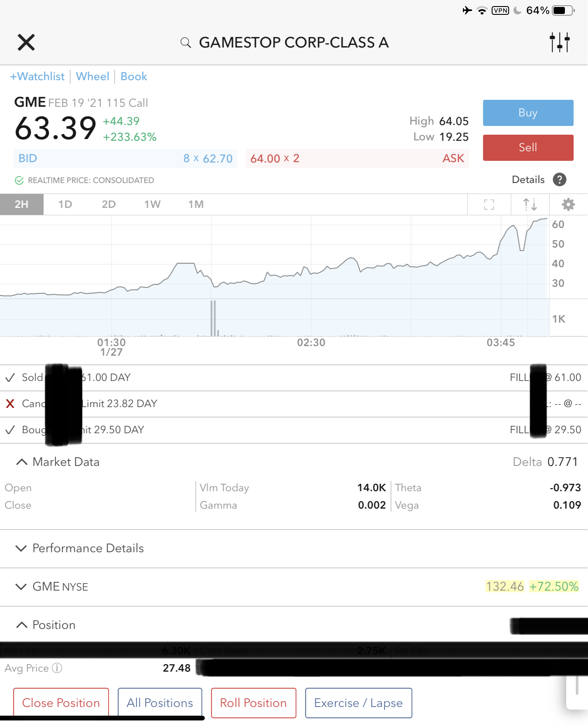Open the sliders settings icon
This screenshot has height=727, width=588.
coord(560,42)
